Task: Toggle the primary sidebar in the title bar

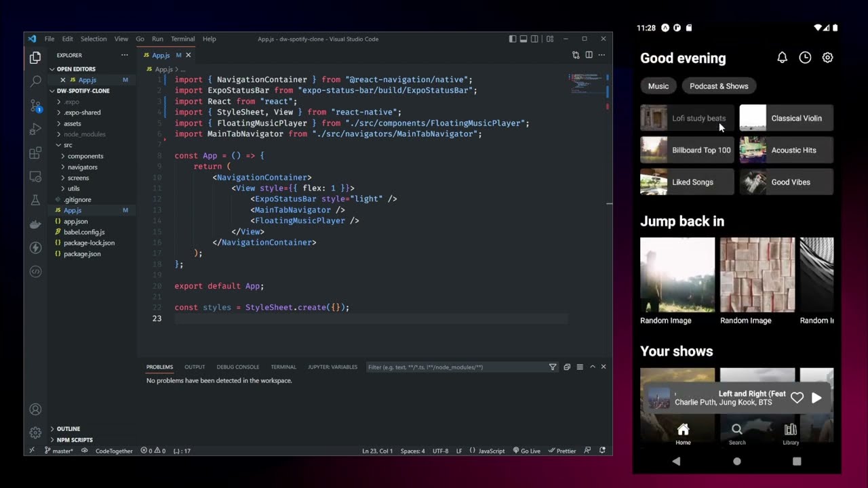Action: [x=513, y=39]
